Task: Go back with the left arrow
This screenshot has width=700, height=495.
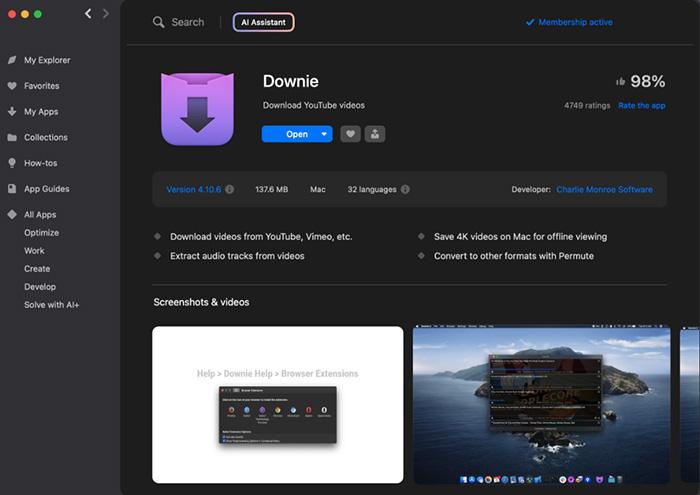Action: pyautogui.click(x=88, y=14)
